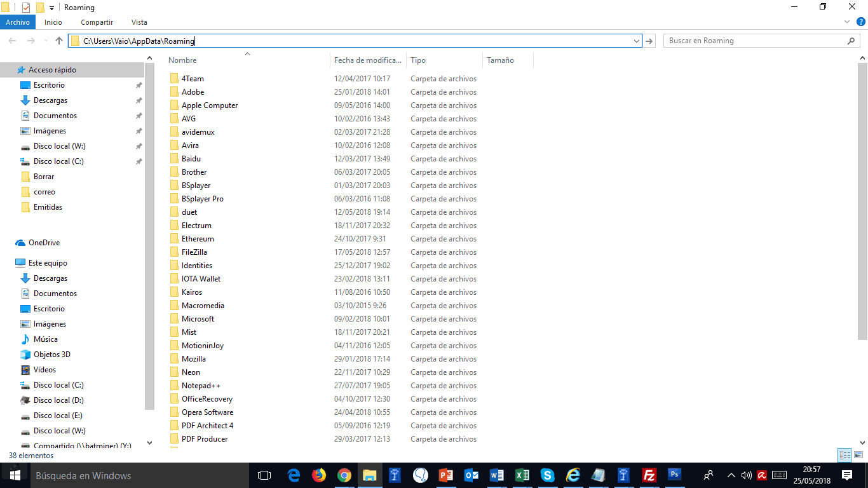The image size is (868, 488).
Task: Click the Vídeos film icon in the navigation pane
Action: pos(25,370)
